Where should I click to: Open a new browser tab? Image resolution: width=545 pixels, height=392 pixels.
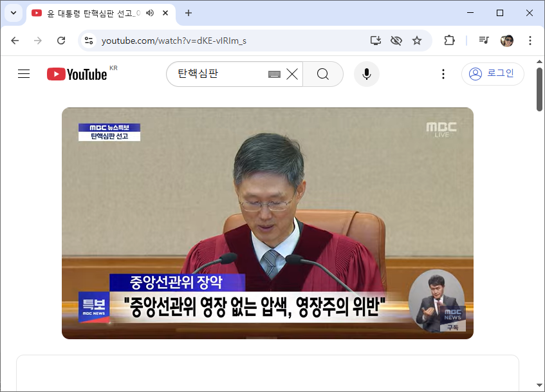pyautogui.click(x=189, y=14)
